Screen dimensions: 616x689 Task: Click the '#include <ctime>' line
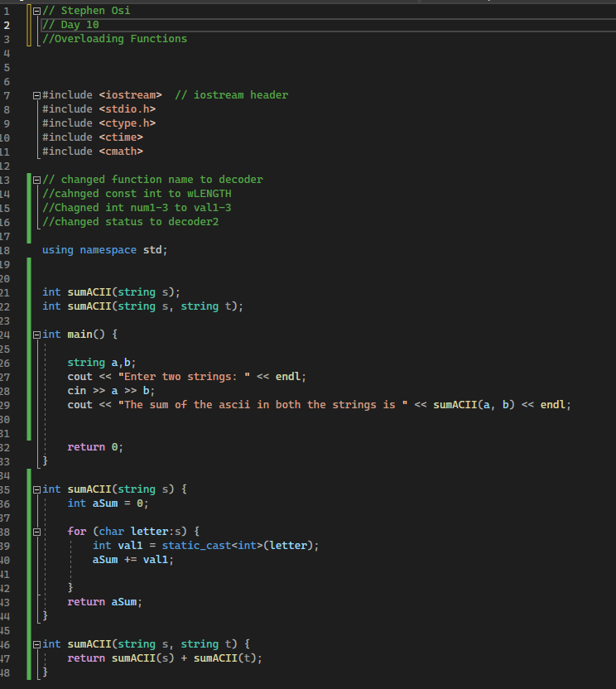point(93,137)
